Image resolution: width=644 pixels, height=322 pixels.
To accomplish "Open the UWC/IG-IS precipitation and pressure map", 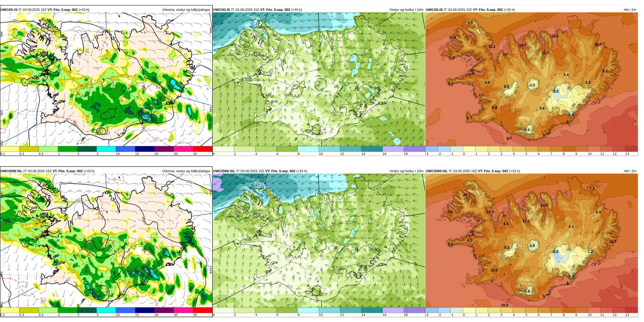I will [106, 79].
